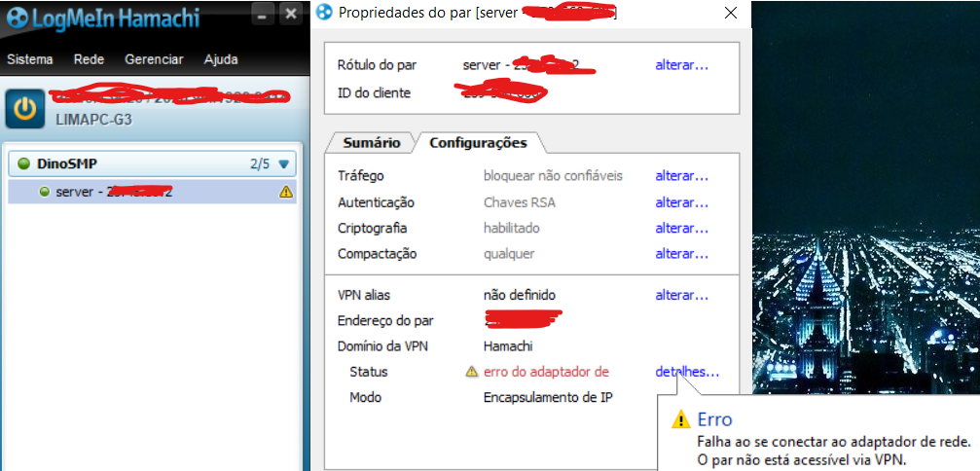This screenshot has width=980, height=471.
Task: Click the Falha ao se conectar message line
Action: (833, 442)
